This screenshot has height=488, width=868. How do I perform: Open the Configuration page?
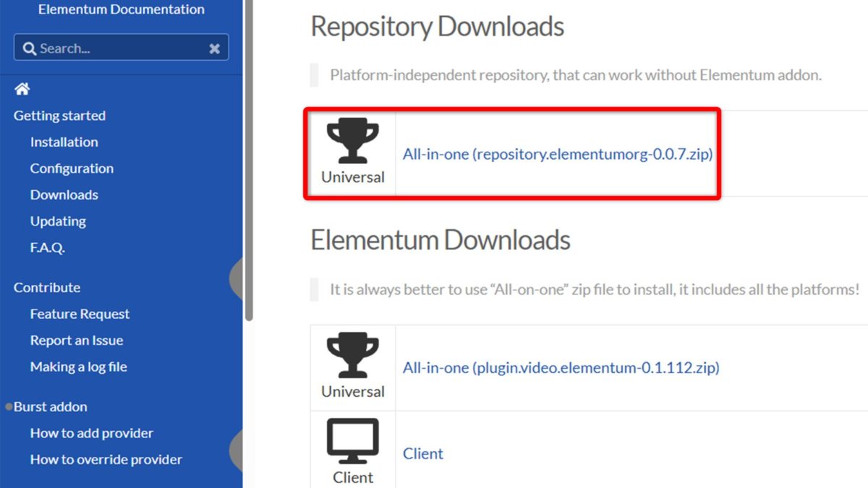click(72, 168)
